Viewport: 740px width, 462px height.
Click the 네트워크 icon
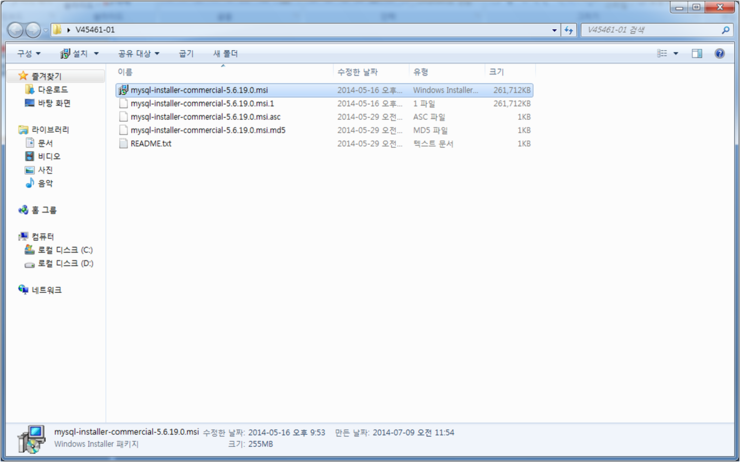click(23, 289)
